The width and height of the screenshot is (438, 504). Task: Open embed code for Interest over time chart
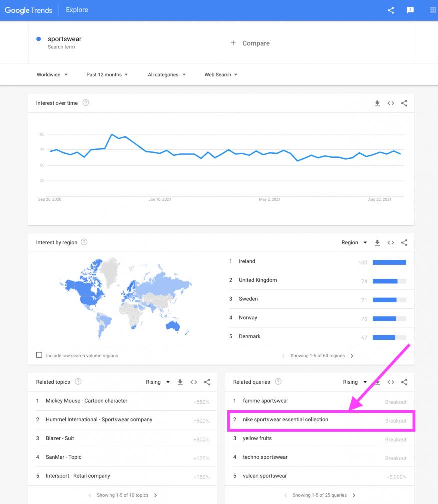[x=391, y=103]
